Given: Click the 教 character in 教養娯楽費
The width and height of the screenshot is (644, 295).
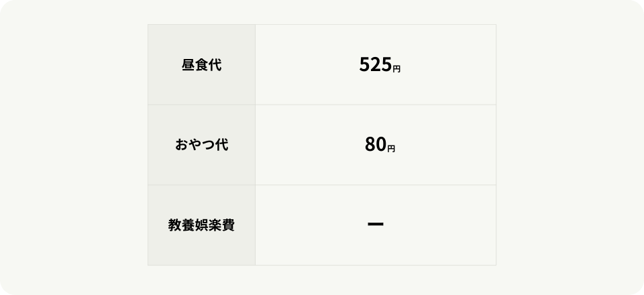Looking at the screenshot, I should point(174,225).
